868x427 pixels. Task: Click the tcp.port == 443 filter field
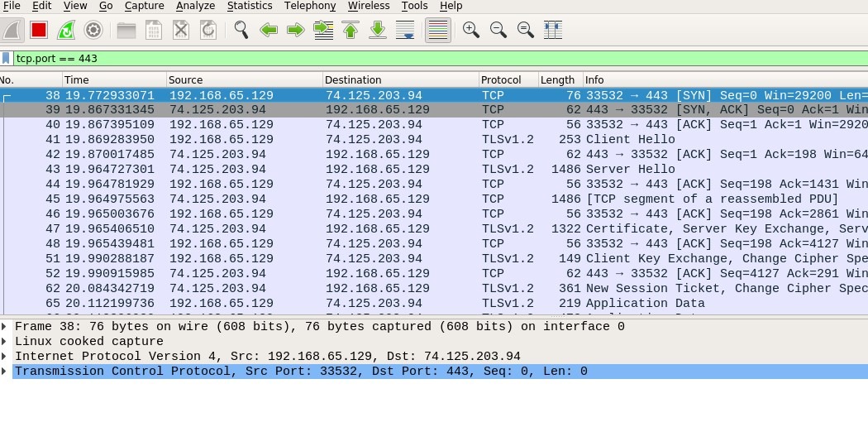click(x=440, y=58)
